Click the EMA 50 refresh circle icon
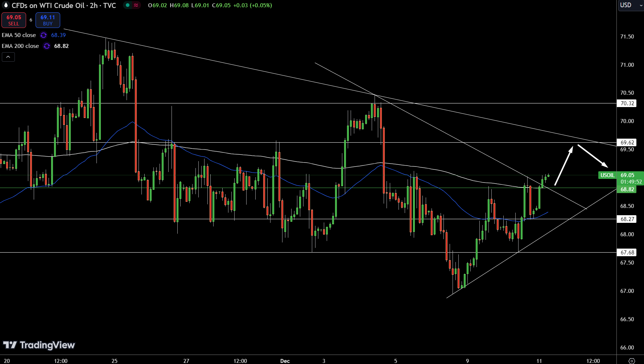Viewport: 644px width, 364px height. coord(44,35)
